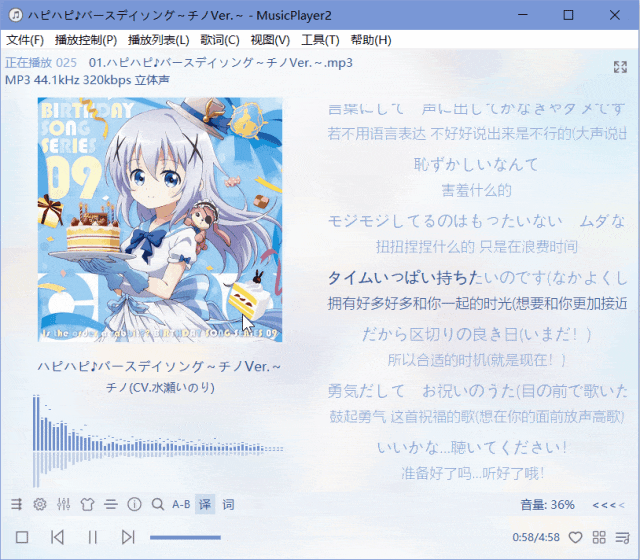Toggle A-B repeat mode
The width and height of the screenshot is (640, 560).
click(x=181, y=504)
